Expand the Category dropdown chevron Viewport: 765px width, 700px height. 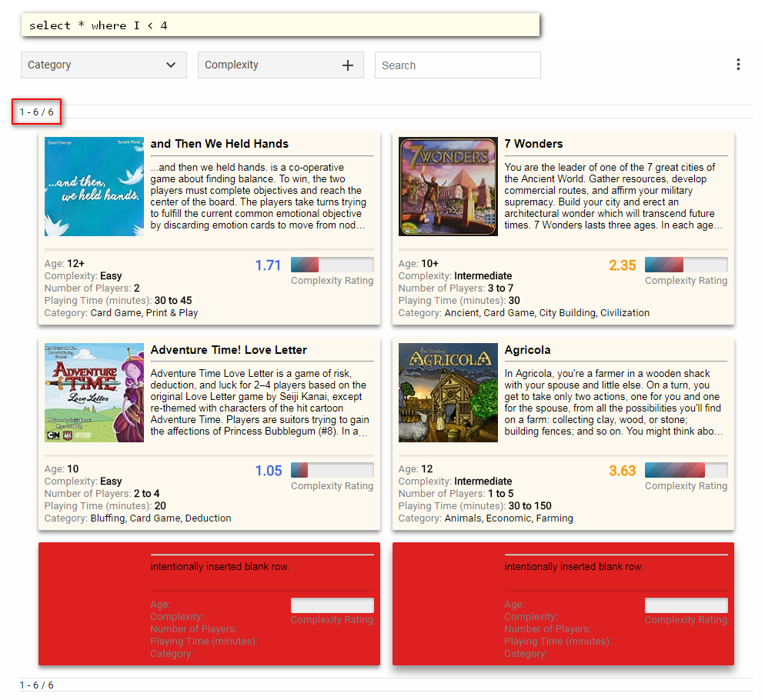(171, 65)
